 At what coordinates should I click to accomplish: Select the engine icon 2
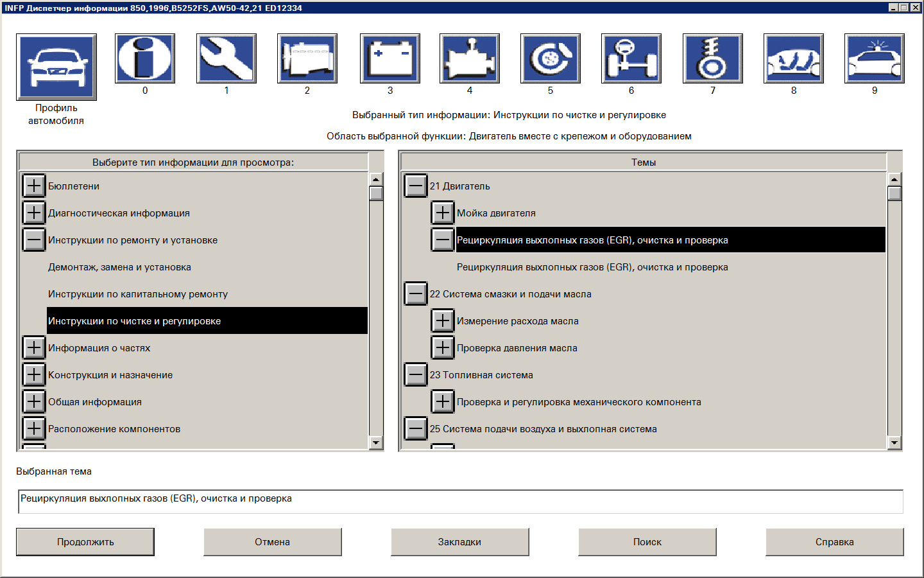(x=307, y=58)
